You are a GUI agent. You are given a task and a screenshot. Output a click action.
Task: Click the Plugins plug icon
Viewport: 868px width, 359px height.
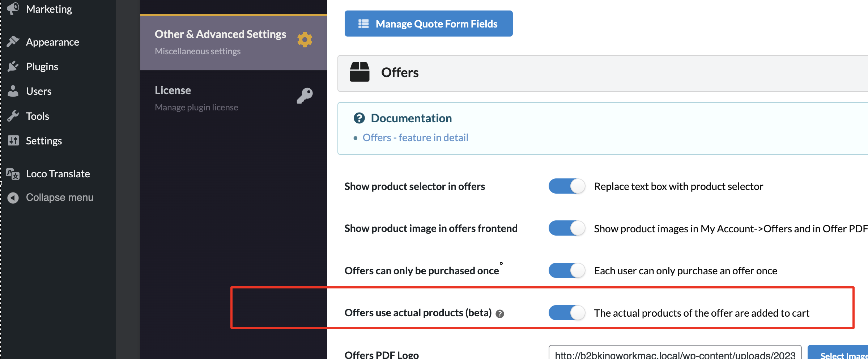pyautogui.click(x=13, y=66)
